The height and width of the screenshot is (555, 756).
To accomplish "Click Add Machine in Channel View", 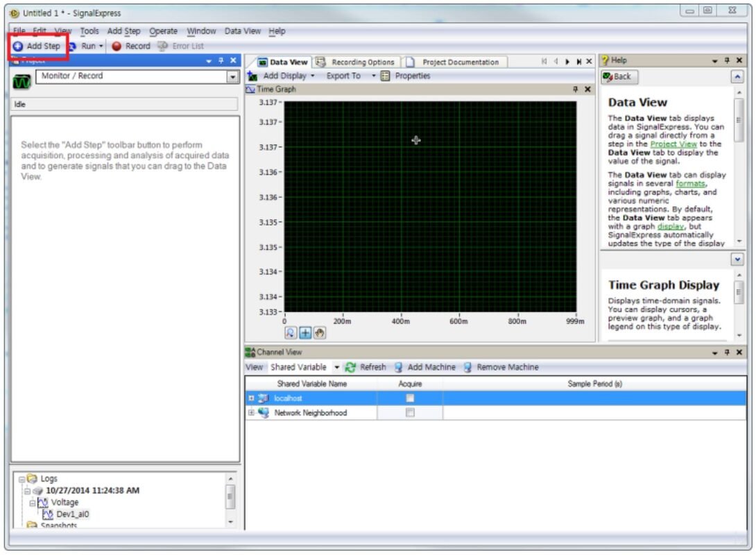I will (x=424, y=368).
